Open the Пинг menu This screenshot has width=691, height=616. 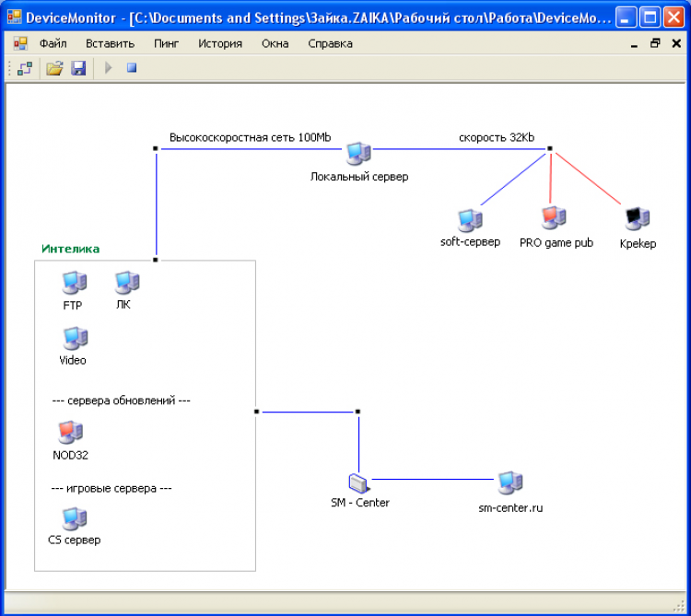click(166, 43)
